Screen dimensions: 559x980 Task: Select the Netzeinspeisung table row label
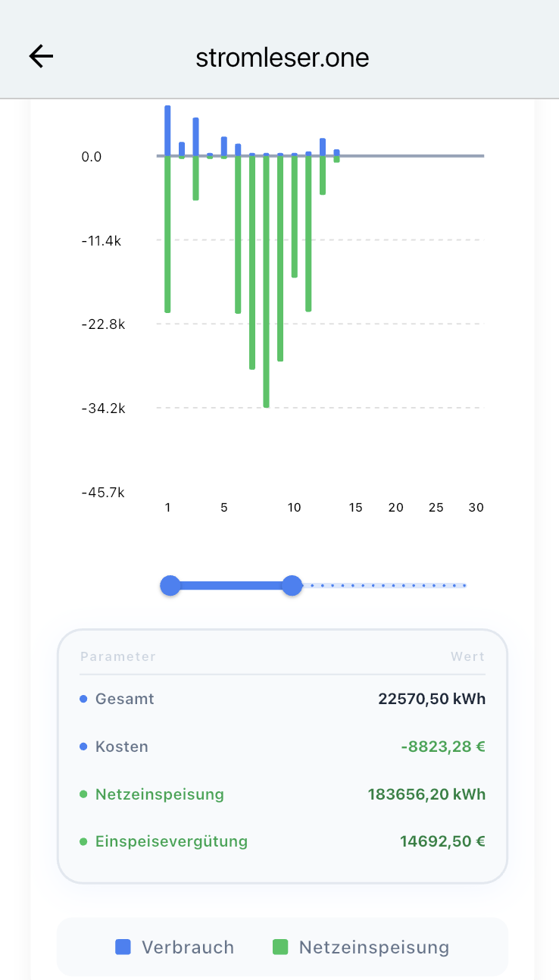coord(159,794)
